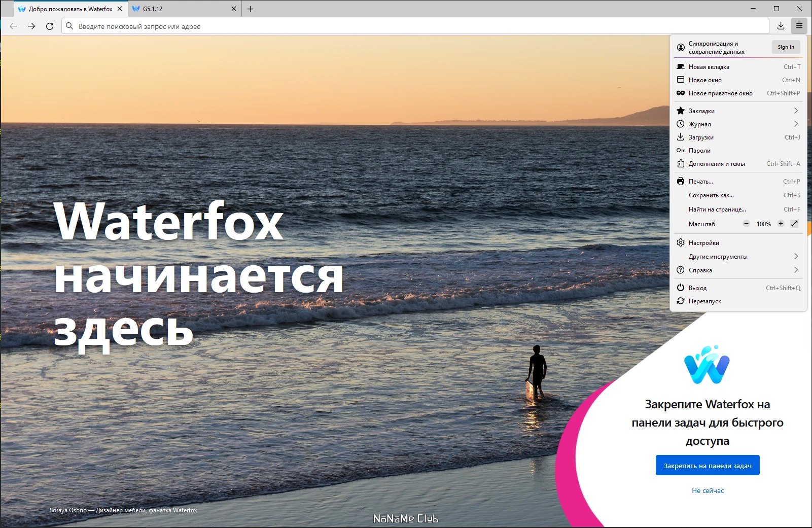Close the hamburger application menu button
The width and height of the screenshot is (812, 528).
(x=799, y=26)
